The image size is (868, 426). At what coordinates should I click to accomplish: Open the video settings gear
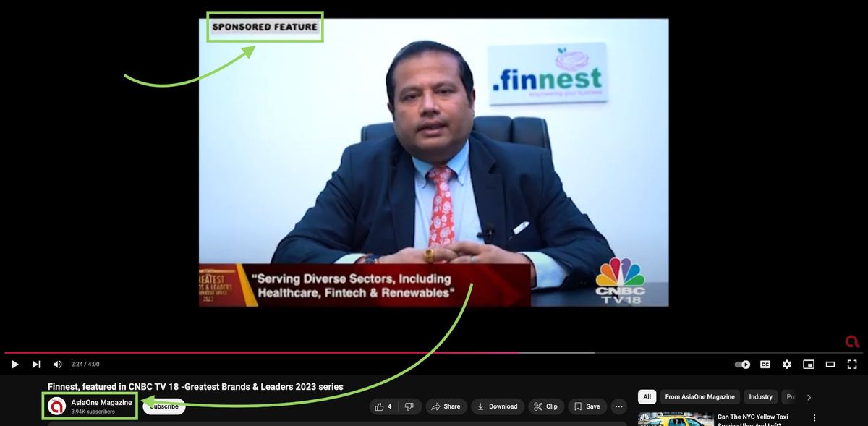pyautogui.click(x=786, y=364)
